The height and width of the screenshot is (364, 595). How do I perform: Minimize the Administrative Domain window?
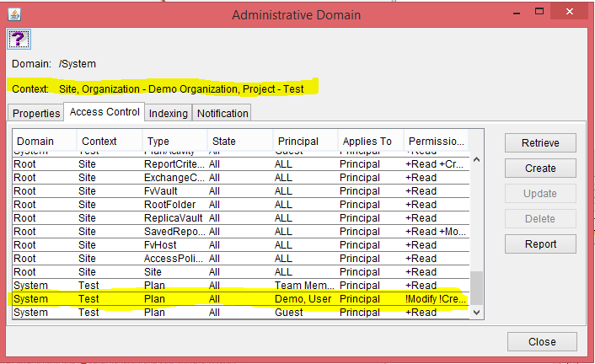[x=516, y=13]
